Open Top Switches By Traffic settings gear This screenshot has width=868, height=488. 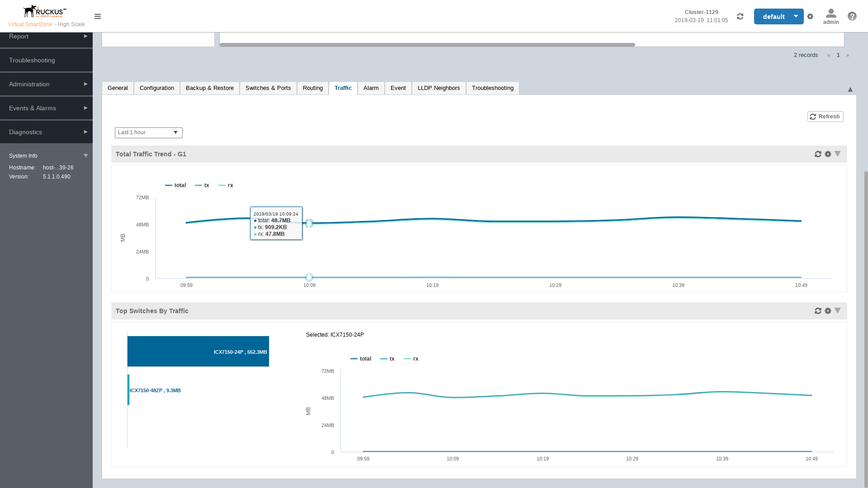click(x=828, y=311)
